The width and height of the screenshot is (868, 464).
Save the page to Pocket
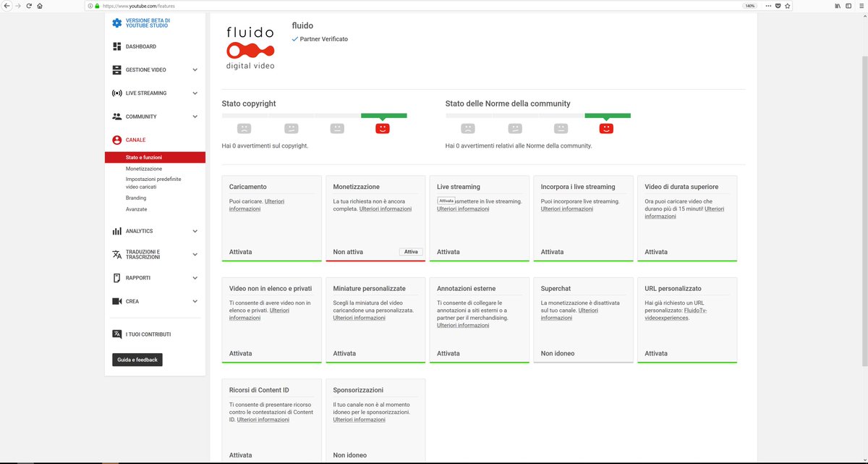pyautogui.click(x=778, y=6)
